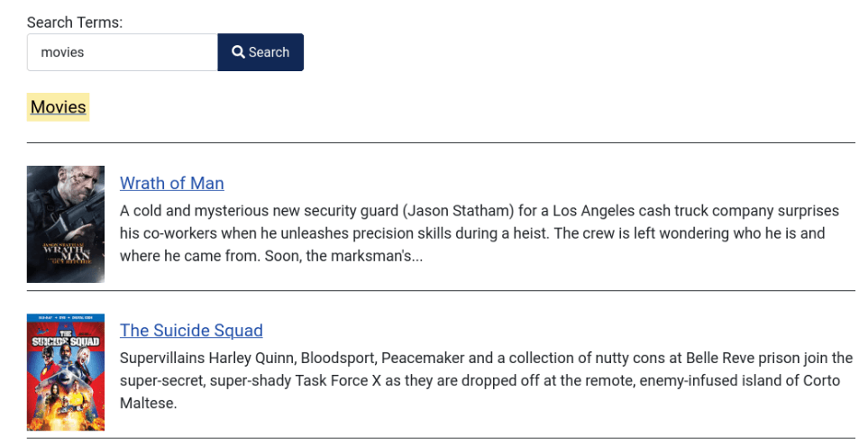This screenshot has width=868, height=446.
Task: Click the Search Terms input field
Action: [x=123, y=52]
